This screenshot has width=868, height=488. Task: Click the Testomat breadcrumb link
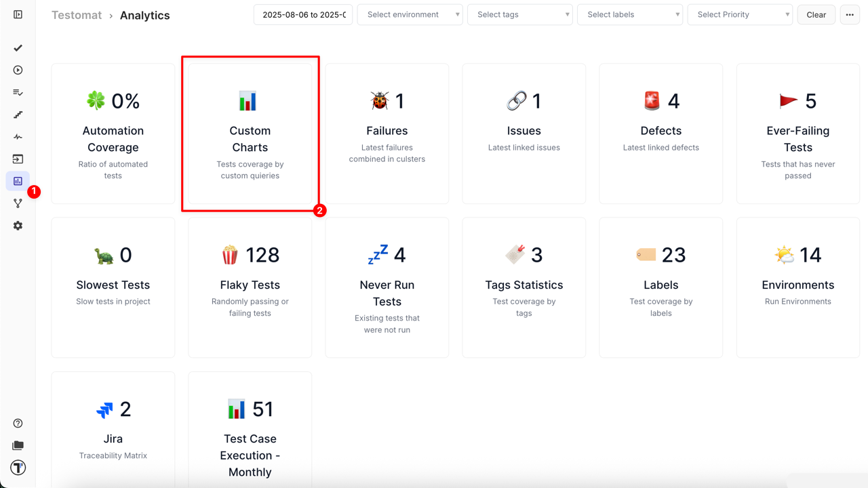77,15
